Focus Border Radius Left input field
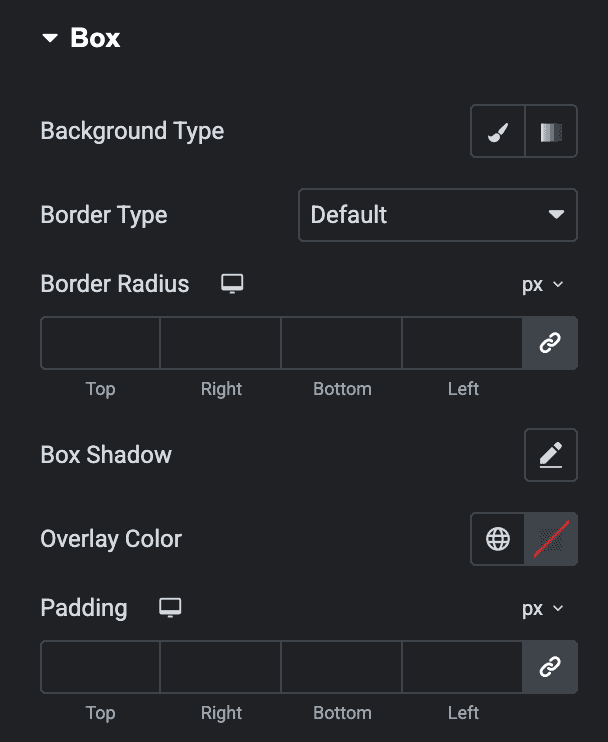 point(462,343)
